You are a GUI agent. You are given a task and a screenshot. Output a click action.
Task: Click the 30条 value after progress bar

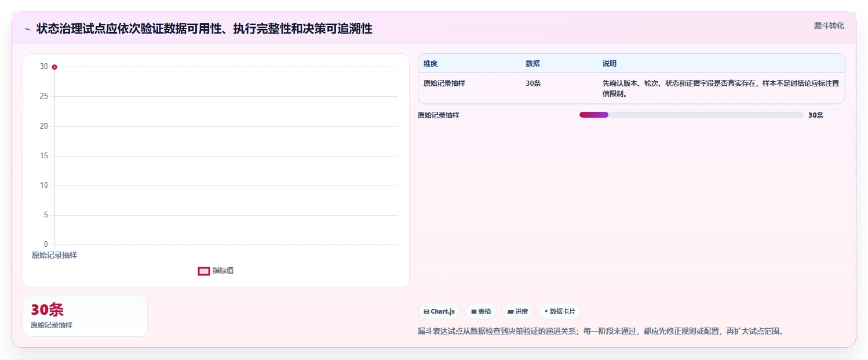pyautogui.click(x=816, y=115)
